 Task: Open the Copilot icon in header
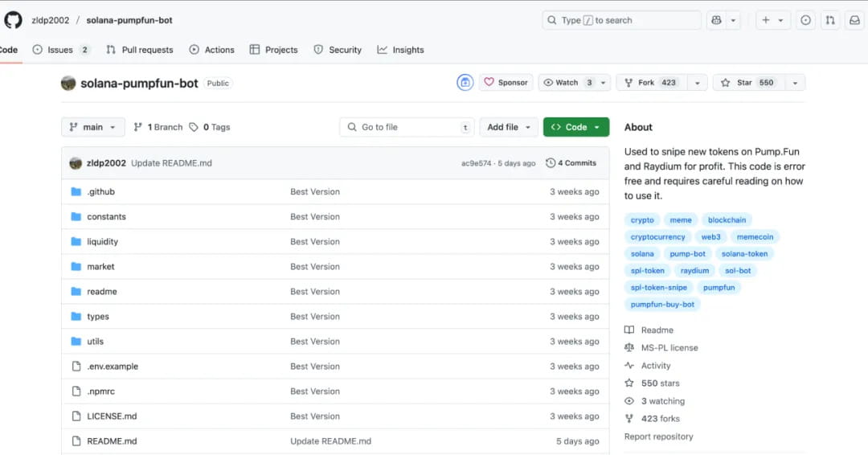pyautogui.click(x=716, y=20)
